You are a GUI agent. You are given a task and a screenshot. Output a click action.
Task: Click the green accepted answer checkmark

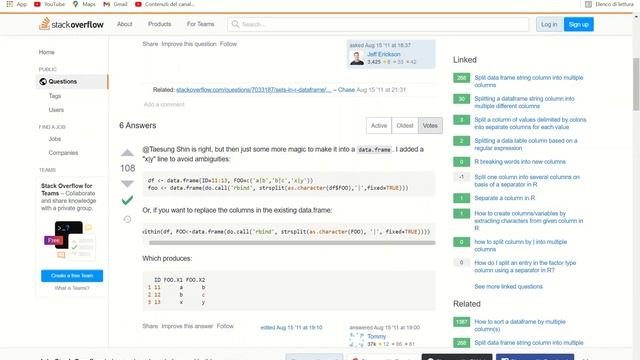coord(127,200)
